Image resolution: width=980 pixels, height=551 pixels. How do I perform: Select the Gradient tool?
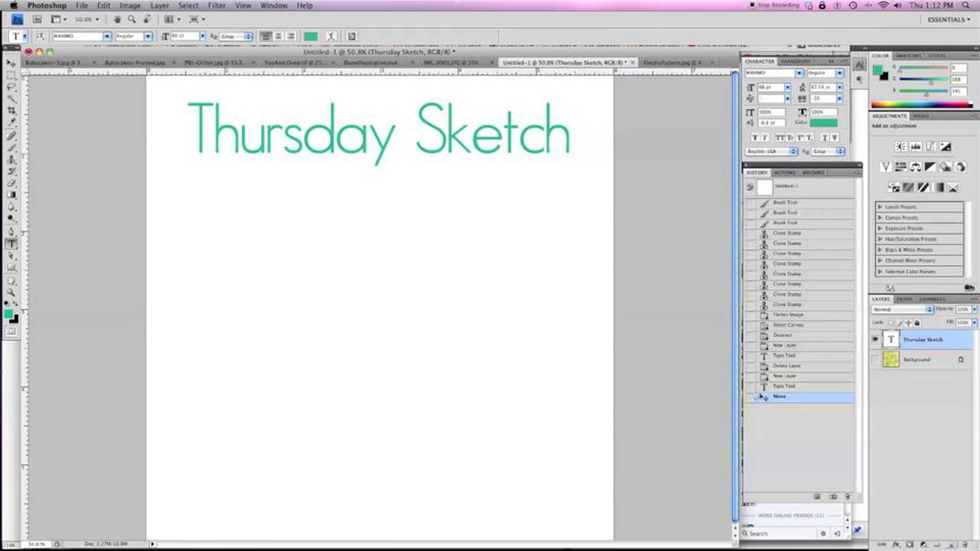pyautogui.click(x=11, y=195)
